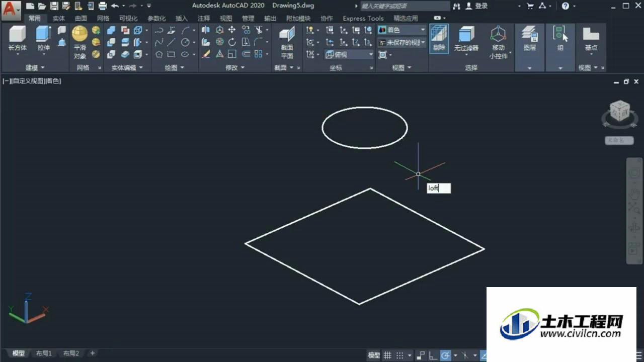Switch to the 布局2 layout tab
This screenshot has height=362, width=644.
71,353
